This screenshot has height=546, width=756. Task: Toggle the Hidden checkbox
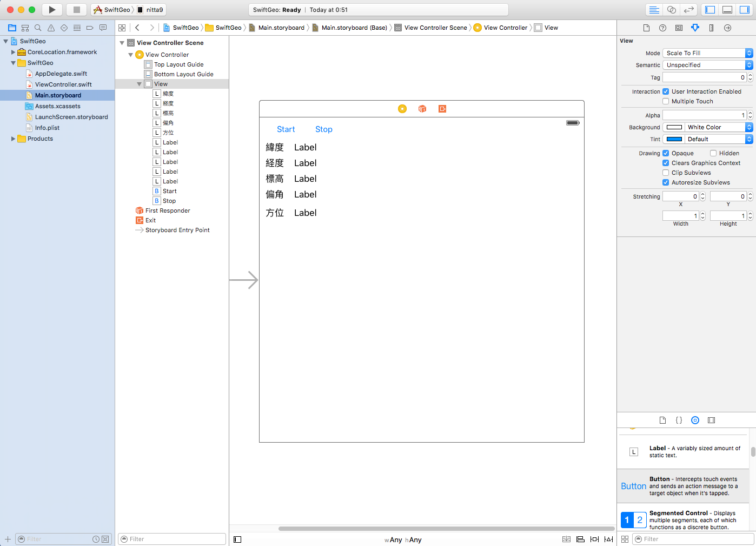tap(713, 153)
